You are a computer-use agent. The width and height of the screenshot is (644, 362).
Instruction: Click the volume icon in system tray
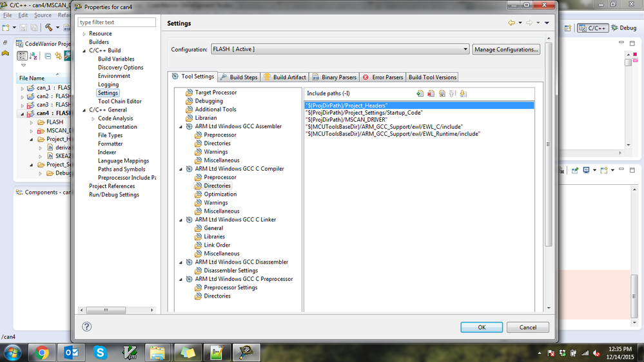pyautogui.click(x=596, y=353)
